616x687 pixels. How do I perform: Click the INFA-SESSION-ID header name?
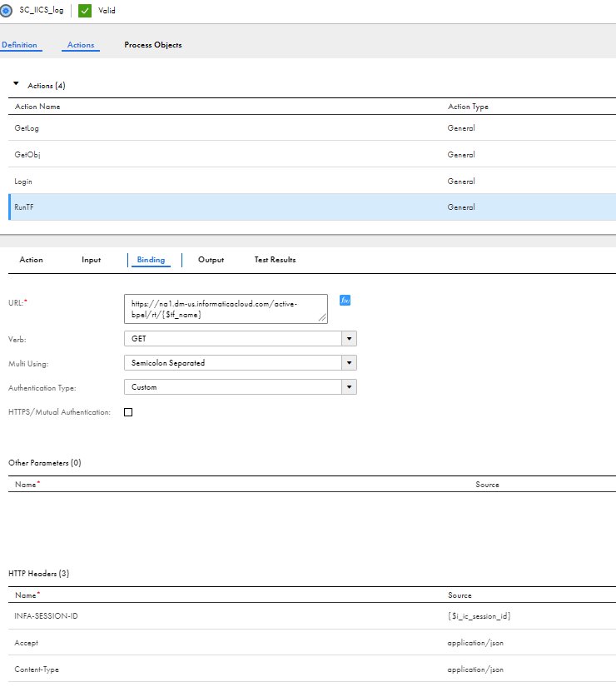click(46, 616)
